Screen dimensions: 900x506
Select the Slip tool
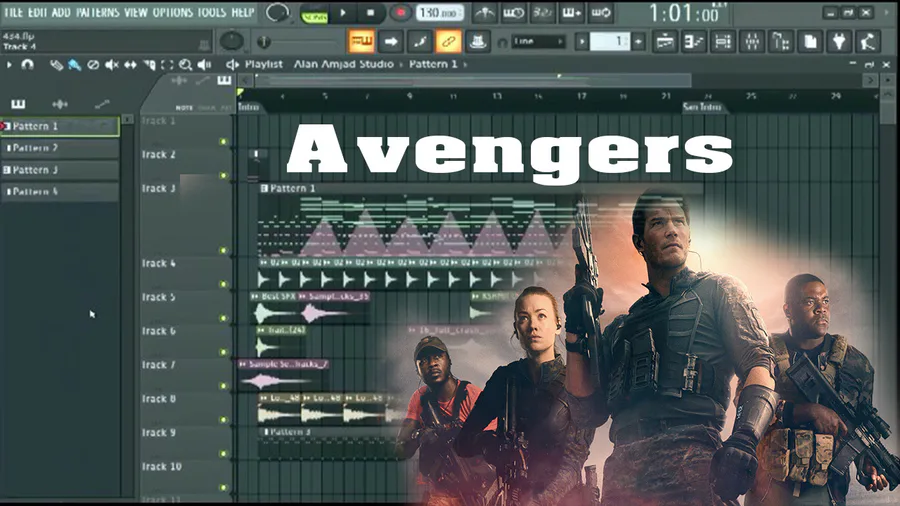[x=130, y=65]
